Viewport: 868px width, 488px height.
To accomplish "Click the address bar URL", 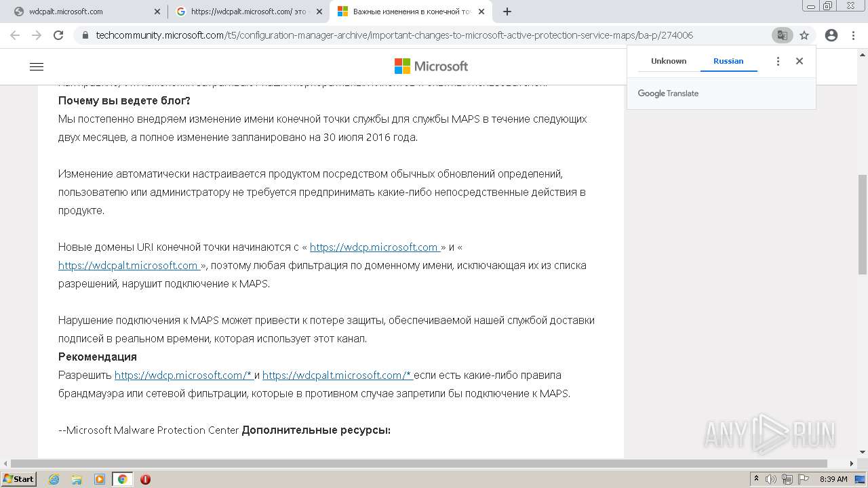I will 394,35.
